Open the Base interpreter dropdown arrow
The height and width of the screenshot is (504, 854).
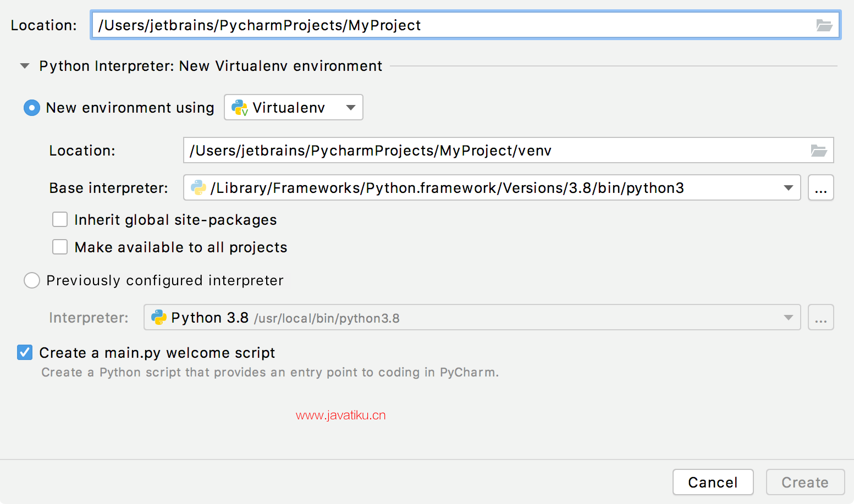789,188
